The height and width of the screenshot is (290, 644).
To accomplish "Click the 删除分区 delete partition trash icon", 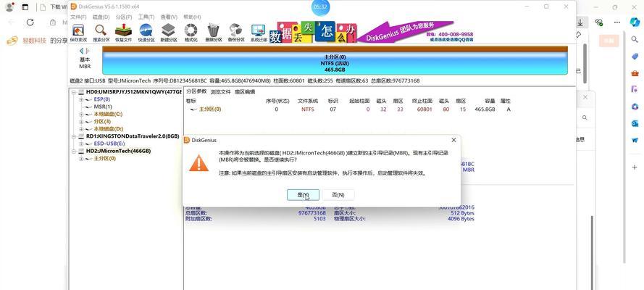I will [x=214, y=33].
